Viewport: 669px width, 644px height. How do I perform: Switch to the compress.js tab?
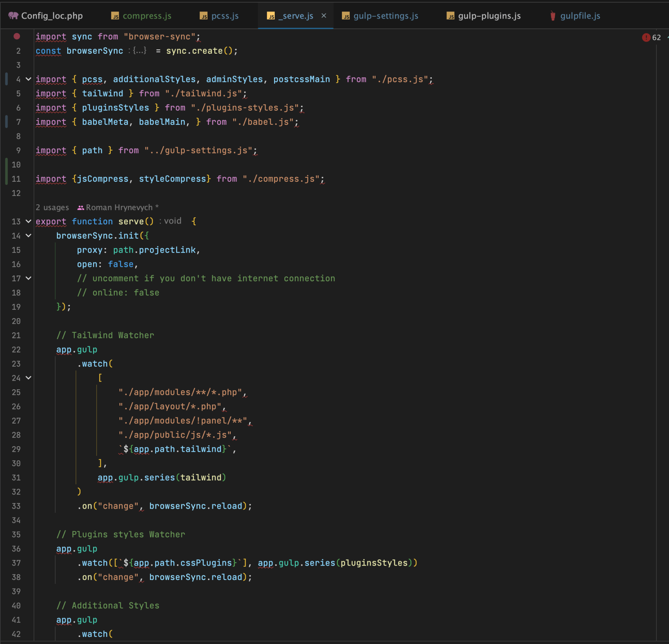141,16
